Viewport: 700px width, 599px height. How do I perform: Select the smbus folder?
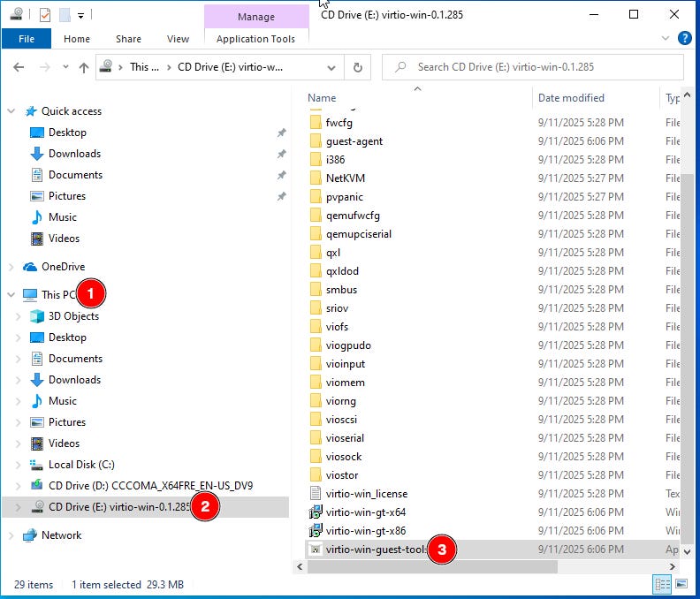(x=341, y=290)
